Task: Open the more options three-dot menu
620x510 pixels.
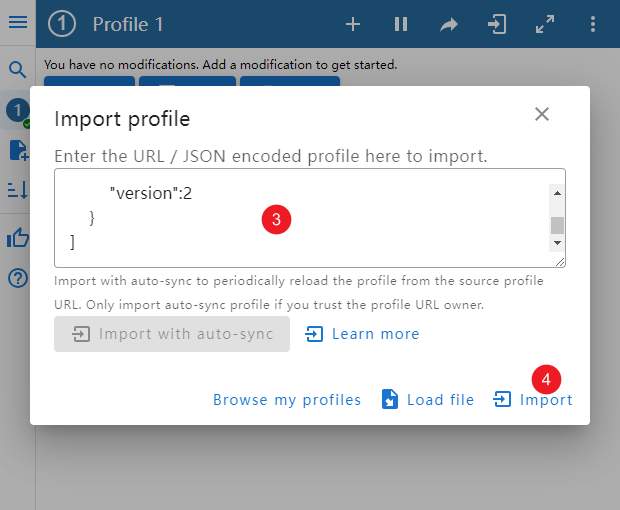Action: [593, 24]
